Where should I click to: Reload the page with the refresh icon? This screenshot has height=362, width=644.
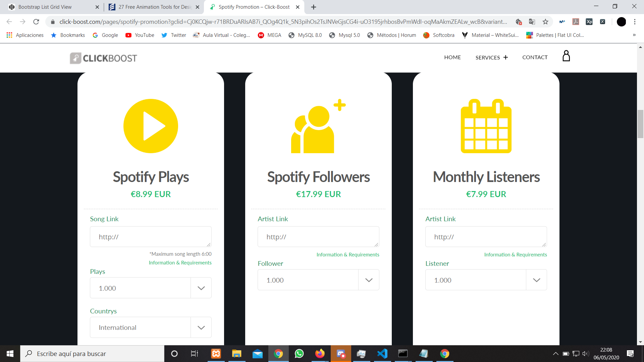click(36, 22)
